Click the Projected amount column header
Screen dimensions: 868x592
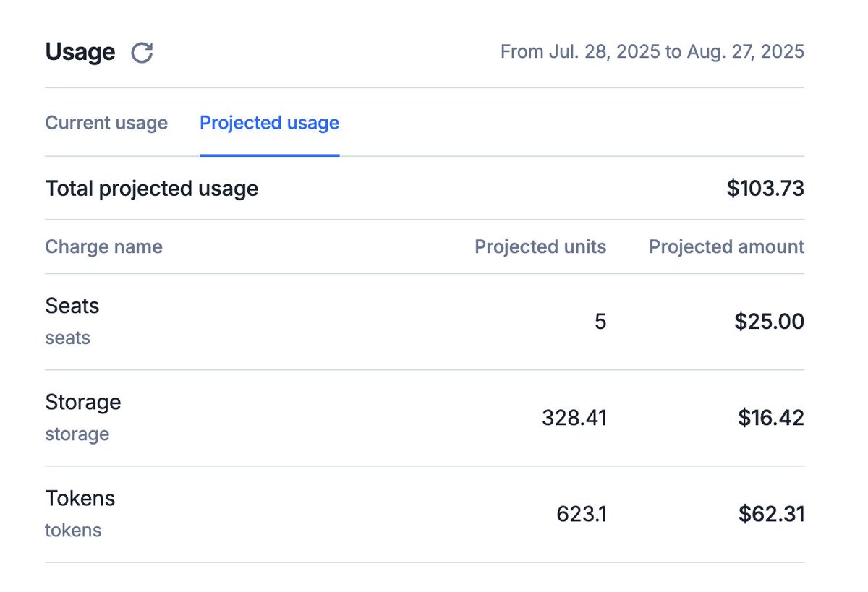click(x=726, y=246)
